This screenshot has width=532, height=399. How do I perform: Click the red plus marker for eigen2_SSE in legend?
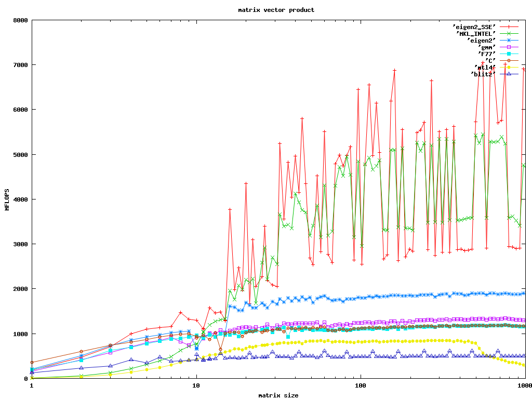point(509,26)
